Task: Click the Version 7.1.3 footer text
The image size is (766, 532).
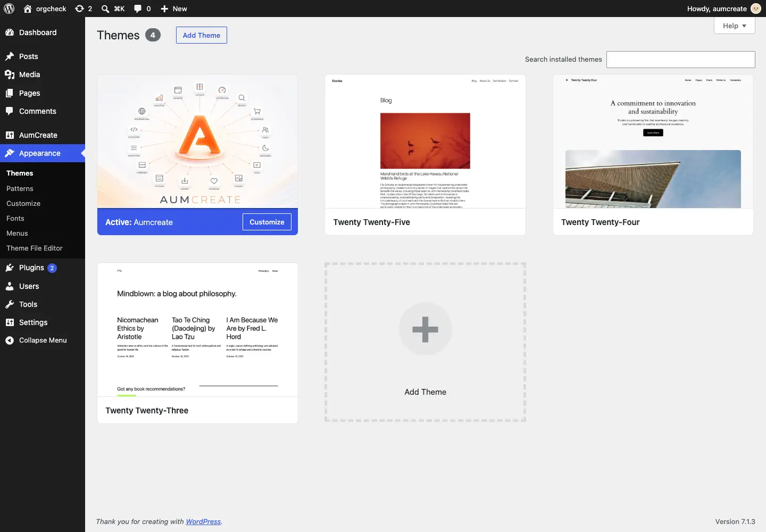Action: 735,521
